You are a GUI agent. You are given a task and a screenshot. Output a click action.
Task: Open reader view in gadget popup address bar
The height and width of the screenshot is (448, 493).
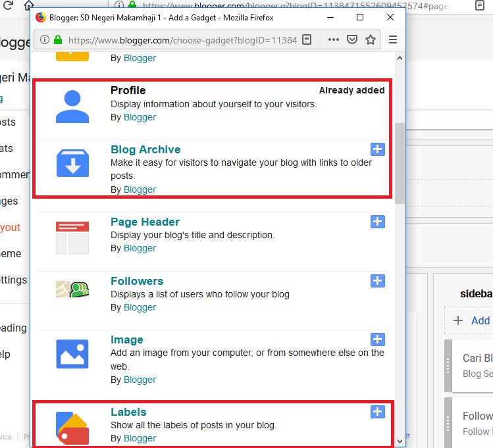[307, 40]
